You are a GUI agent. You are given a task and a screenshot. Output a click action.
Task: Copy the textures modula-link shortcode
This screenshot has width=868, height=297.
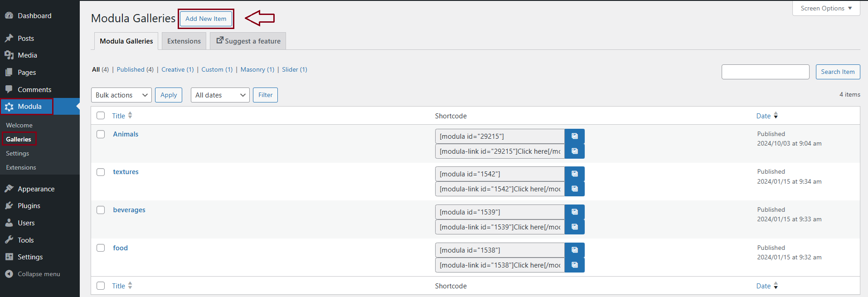[x=574, y=189]
